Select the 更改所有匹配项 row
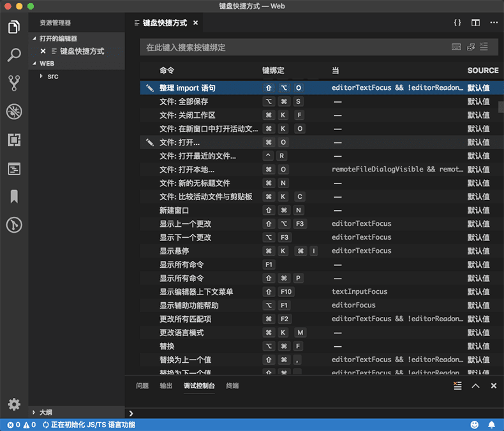 [322, 319]
